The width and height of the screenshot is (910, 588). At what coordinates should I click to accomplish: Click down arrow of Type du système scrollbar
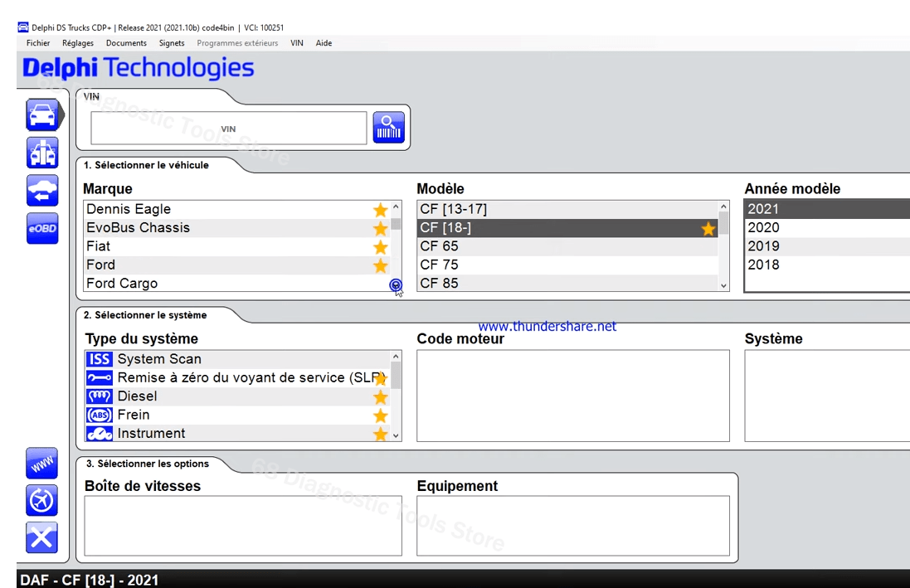396,435
